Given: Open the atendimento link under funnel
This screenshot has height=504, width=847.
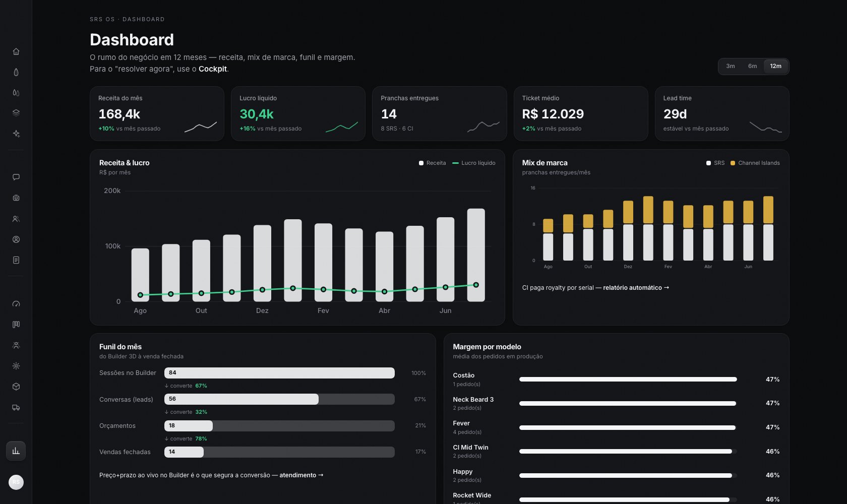Looking at the screenshot, I should (x=301, y=475).
